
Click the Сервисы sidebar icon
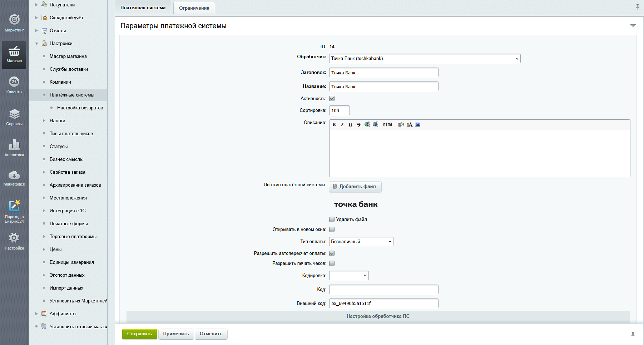(x=14, y=117)
